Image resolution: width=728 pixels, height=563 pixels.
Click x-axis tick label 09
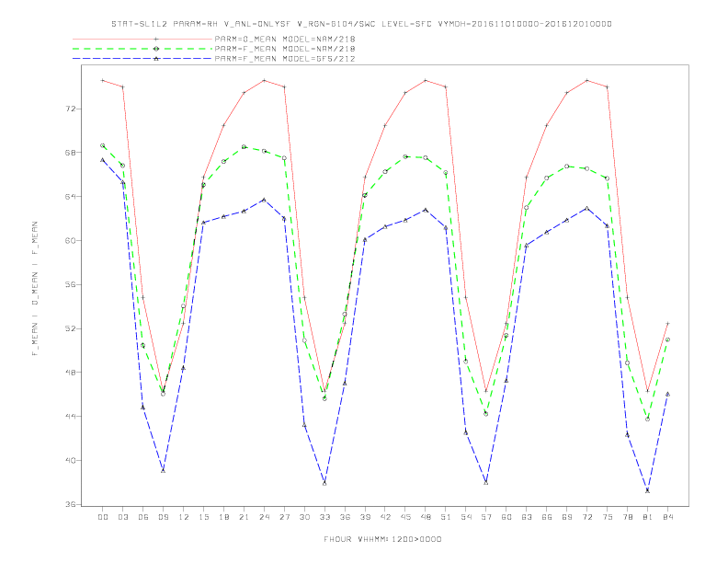tap(163, 517)
